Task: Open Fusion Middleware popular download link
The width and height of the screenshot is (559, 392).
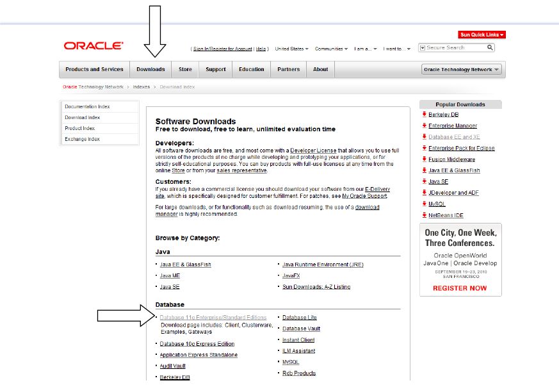Action: 451,159
